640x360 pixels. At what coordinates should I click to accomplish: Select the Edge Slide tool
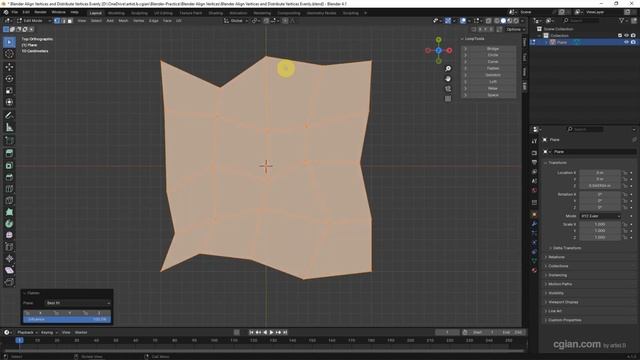pos(9,247)
